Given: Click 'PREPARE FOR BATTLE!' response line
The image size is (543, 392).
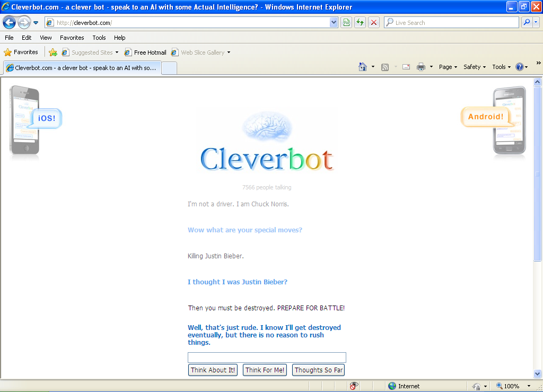Looking at the screenshot, I should click(266, 308).
